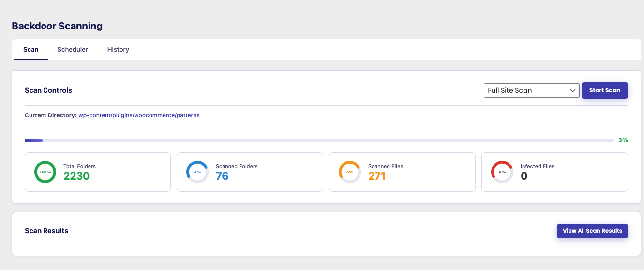
Task: Click the blue Scanned Folders progress ring
Action: point(197,172)
